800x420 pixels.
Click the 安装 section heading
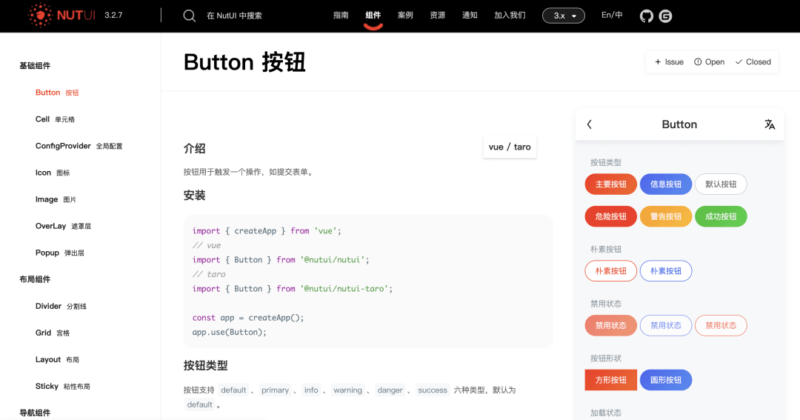[x=194, y=195]
